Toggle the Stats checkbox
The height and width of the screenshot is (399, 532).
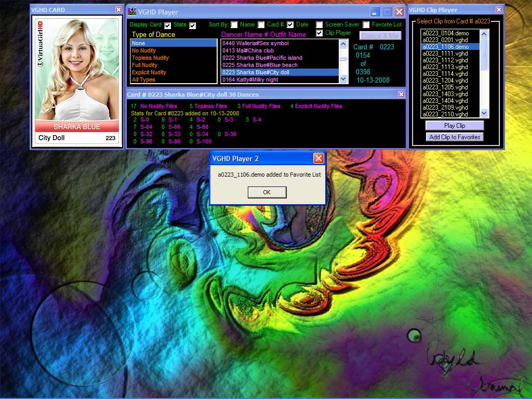coord(192,25)
